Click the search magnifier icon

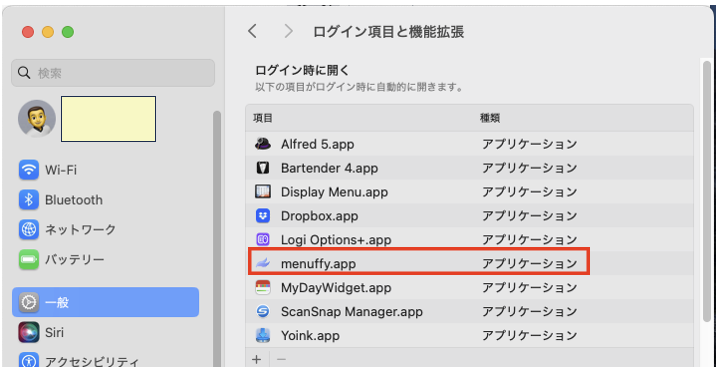[24, 73]
